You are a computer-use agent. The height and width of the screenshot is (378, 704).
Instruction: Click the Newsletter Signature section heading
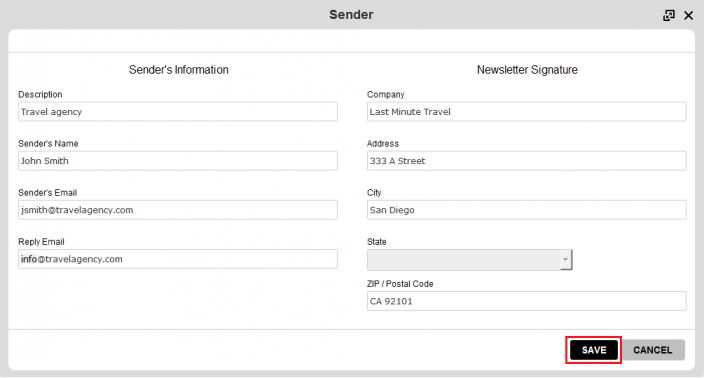click(527, 70)
